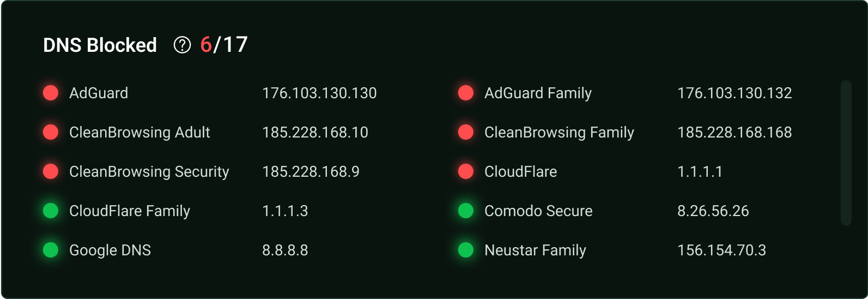Click red status dot beside AdGuard Family
Viewport: 868px width, 299px height.
pyautogui.click(x=466, y=93)
